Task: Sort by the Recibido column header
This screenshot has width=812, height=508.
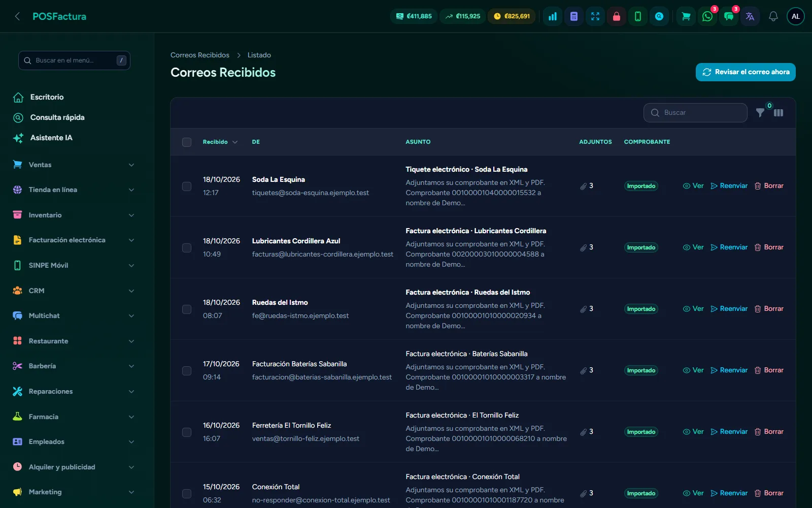Action: point(220,142)
